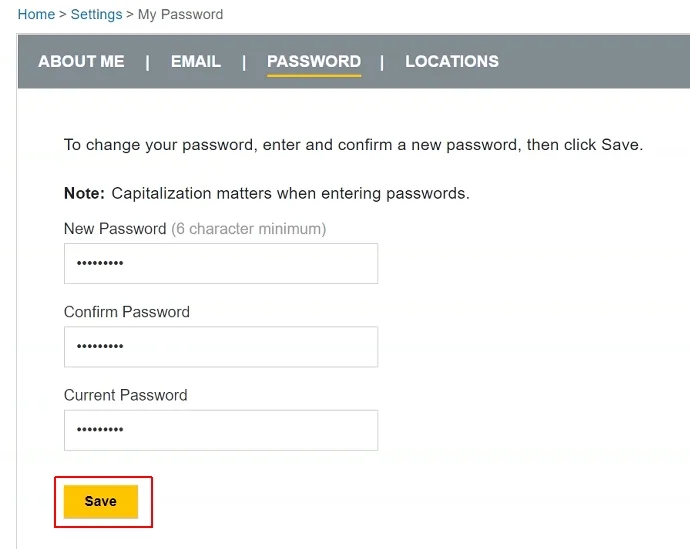
Task: Click the Confirm Password label
Action: pyautogui.click(x=127, y=312)
